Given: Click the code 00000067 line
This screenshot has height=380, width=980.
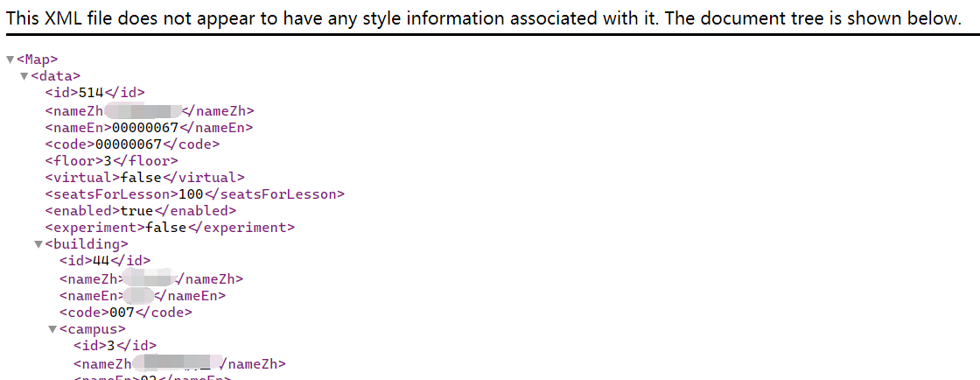Looking at the screenshot, I should click(132, 144).
